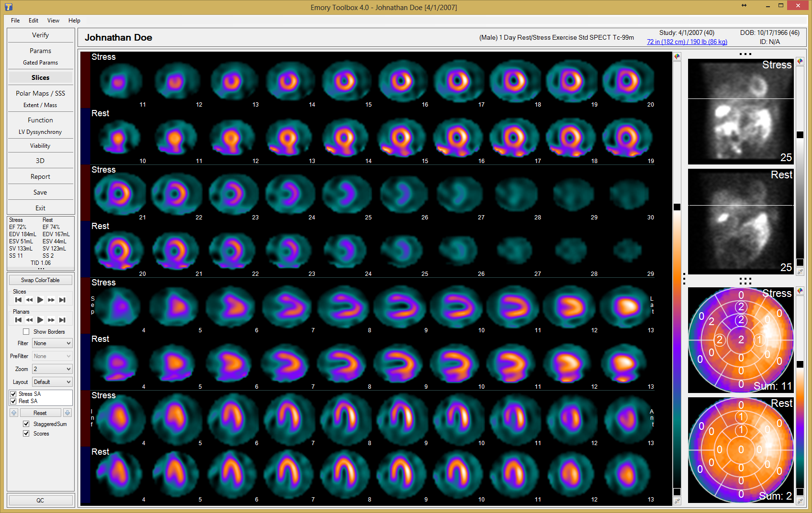Select the Stress planar projection image
The width and height of the screenshot is (812, 513).
741,112
